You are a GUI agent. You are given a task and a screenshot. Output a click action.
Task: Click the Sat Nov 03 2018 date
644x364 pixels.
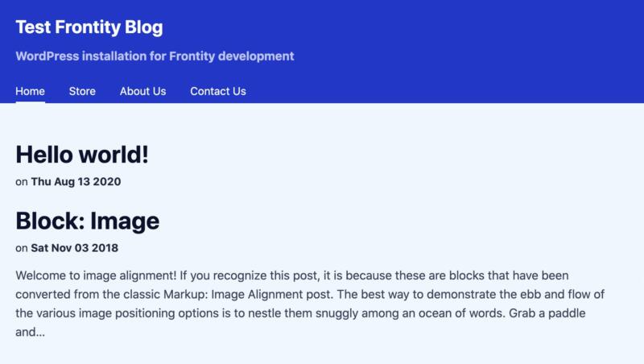click(x=74, y=248)
